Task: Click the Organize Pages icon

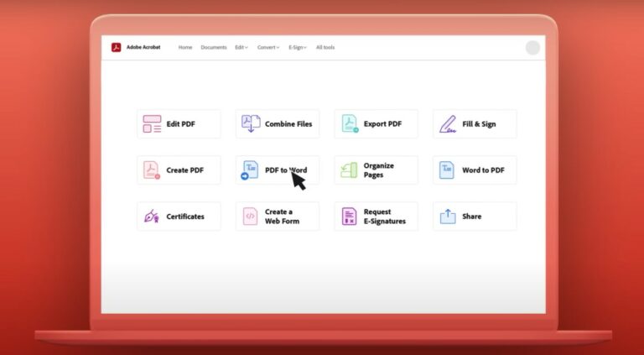Action: pos(349,170)
